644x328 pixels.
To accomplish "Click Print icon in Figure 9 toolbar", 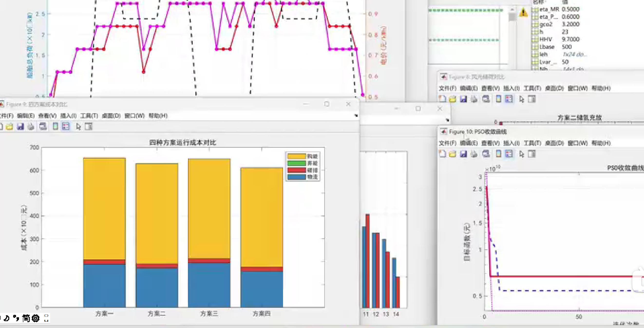I will pyautogui.click(x=31, y=127).
